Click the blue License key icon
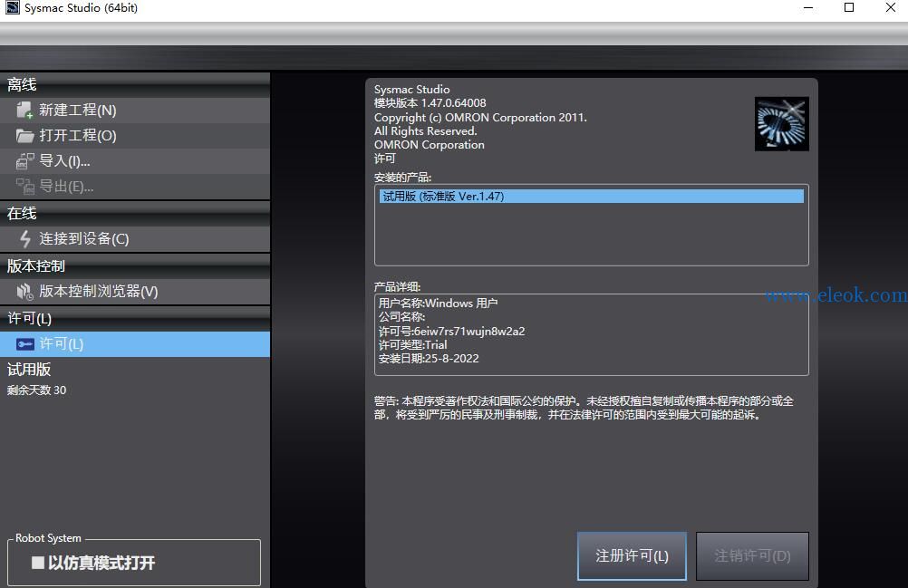This screenshot has height=588, width=908. [x=24, y=344]
